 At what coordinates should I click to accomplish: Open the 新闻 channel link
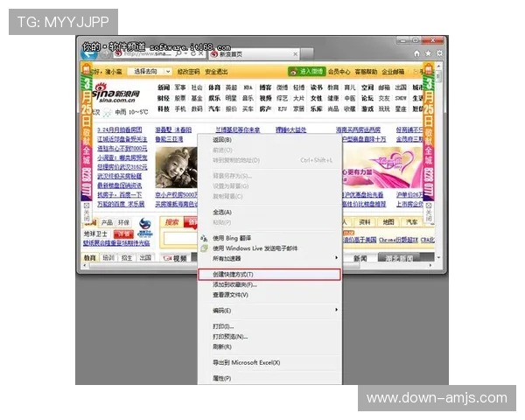164,87
